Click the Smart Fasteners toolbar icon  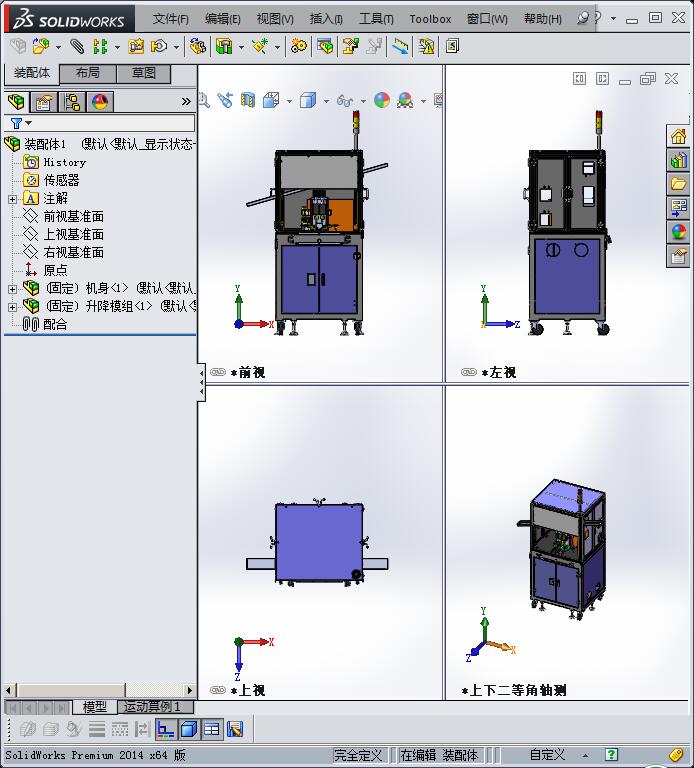point(136,47)
